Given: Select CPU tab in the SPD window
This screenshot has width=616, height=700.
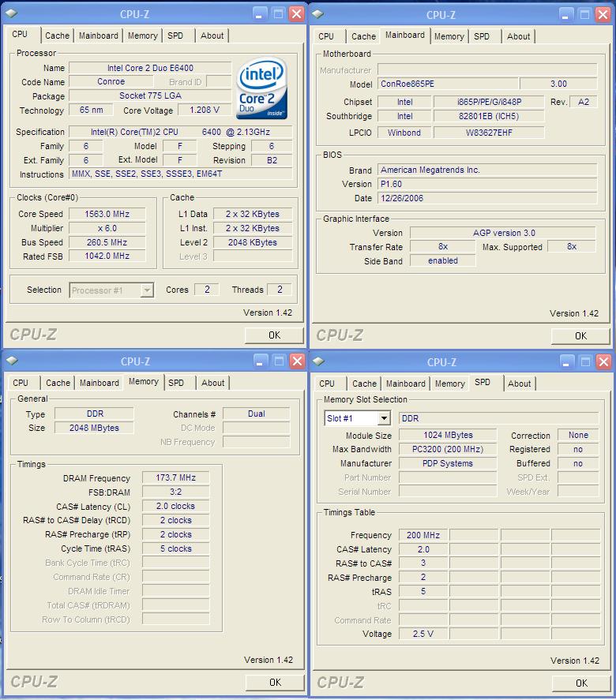Looking at the screenshot, I should point(327,384).
